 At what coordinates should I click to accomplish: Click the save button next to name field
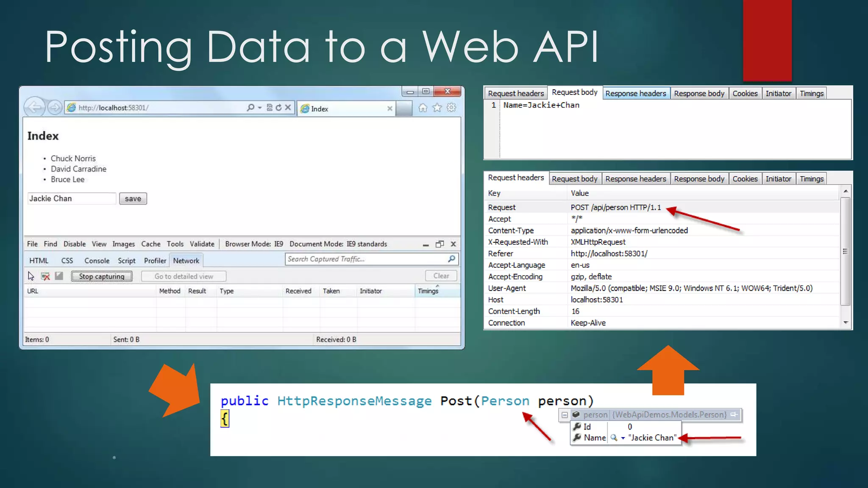[133, 199]
